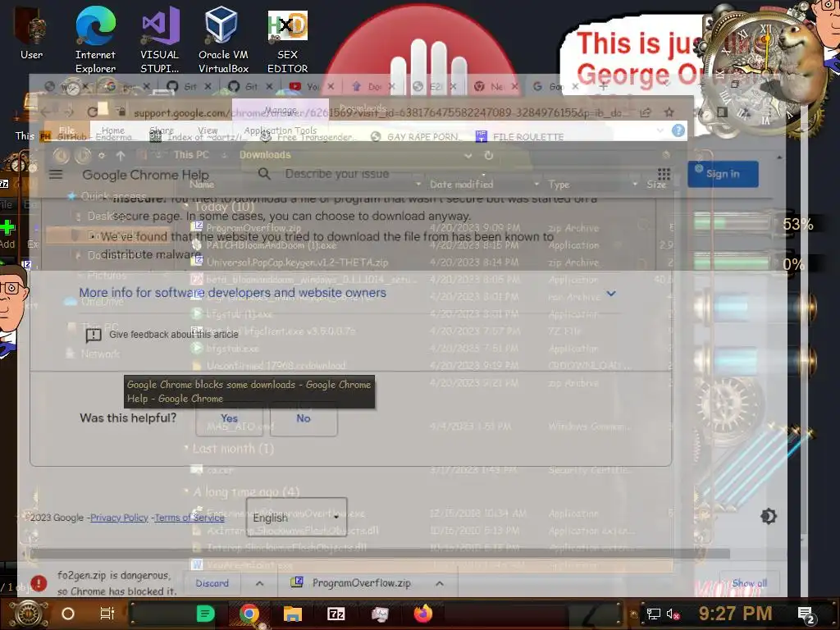
Task: Click the steampunk Start button
Action: tap(29, 614)
